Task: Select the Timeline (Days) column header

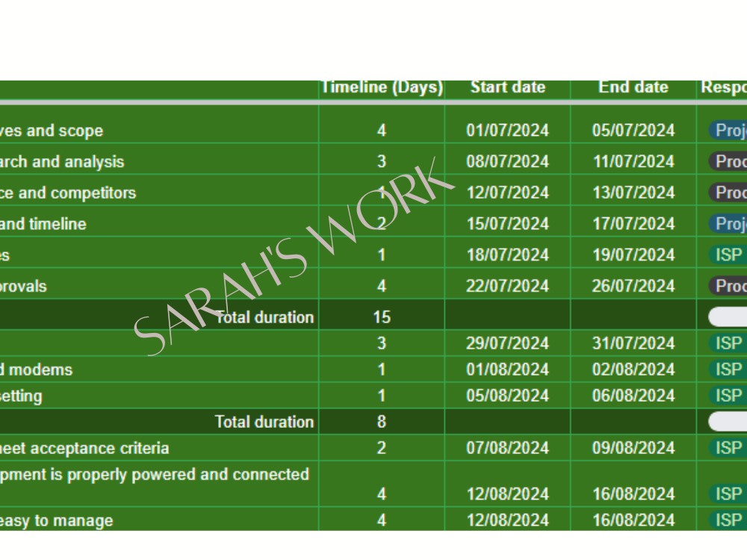Action: tap(382, 89)
